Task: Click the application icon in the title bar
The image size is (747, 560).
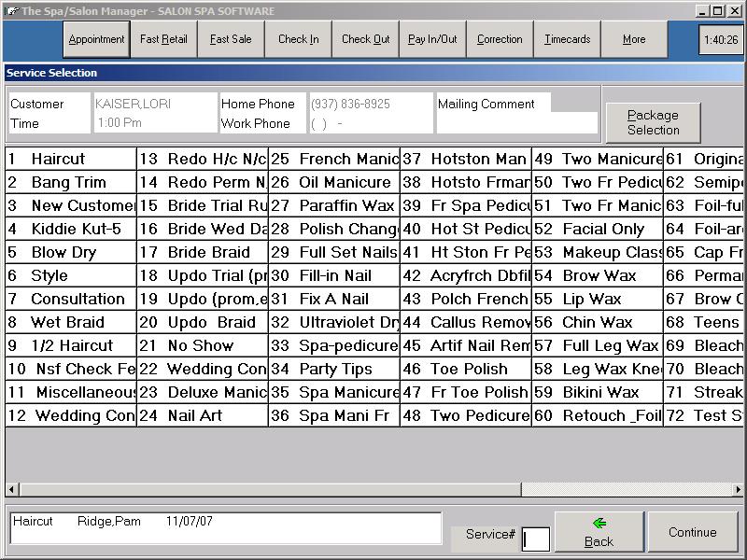Action: [x=10, y=10]
